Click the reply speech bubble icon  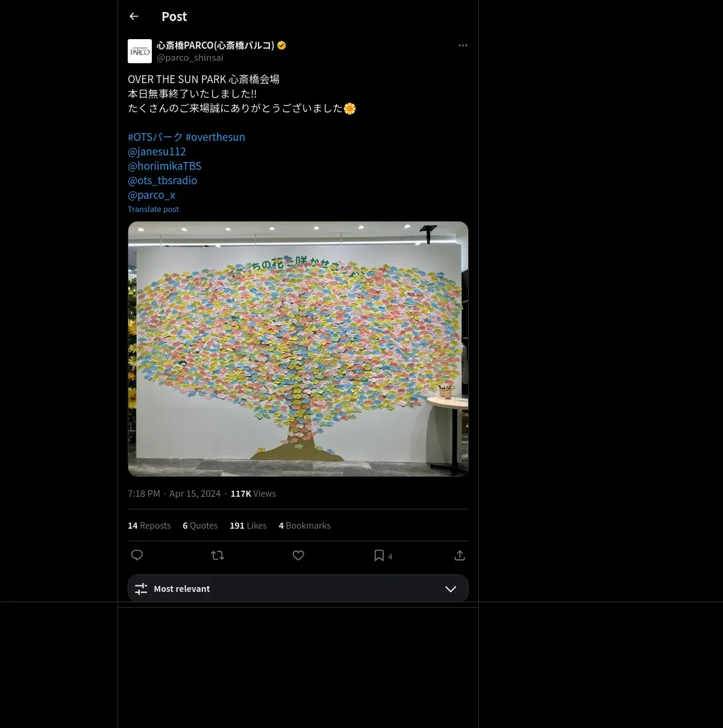pyautogui.click(x=137, y=555)
